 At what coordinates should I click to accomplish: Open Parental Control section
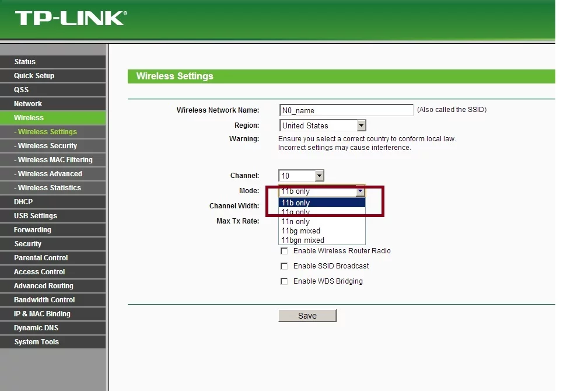pos(53,258)
